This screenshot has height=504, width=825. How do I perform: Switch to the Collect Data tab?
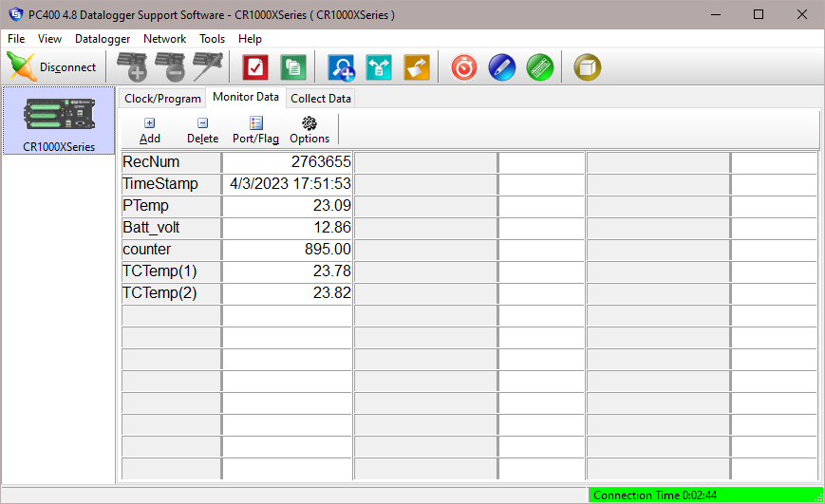(x=321, y=99)
